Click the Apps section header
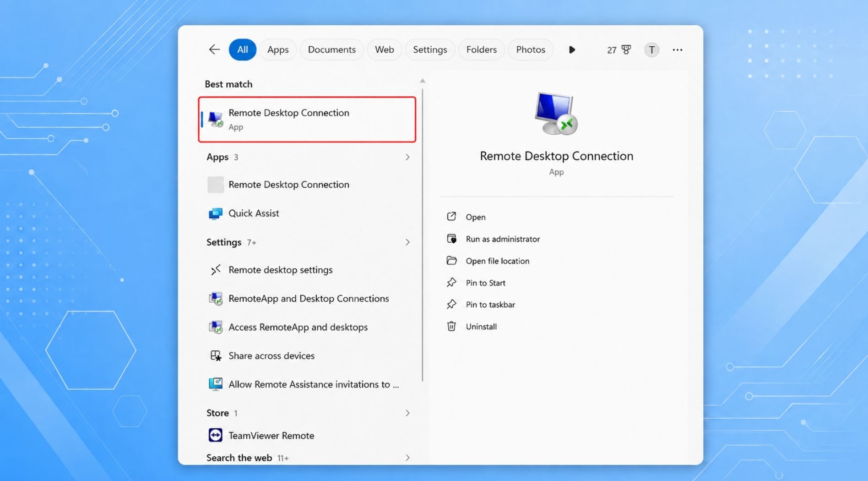Image resolution: width=868 pixels, height=481 pixels. [217, 157]
